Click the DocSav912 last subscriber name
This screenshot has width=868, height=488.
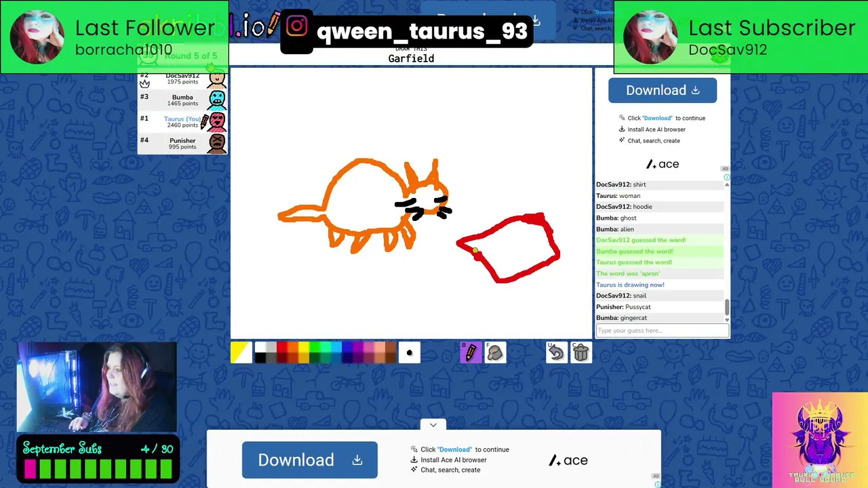pyautogui.click(x=728, y=49)
